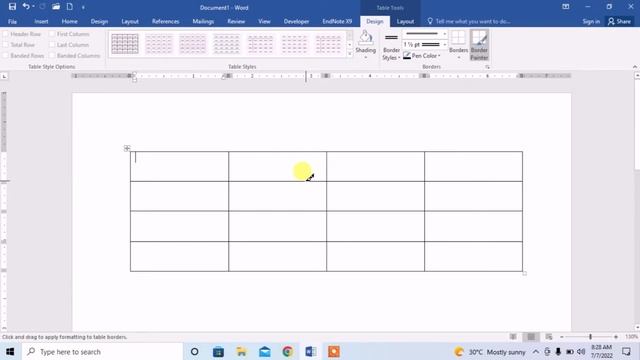Open Ribbon Display Options icon
The width and height of the screenshot is (640, 360).
click(x=566, y=7)
